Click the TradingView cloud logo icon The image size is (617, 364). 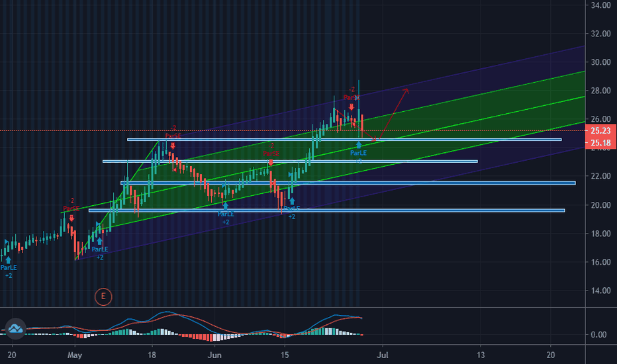click(15, 328)
